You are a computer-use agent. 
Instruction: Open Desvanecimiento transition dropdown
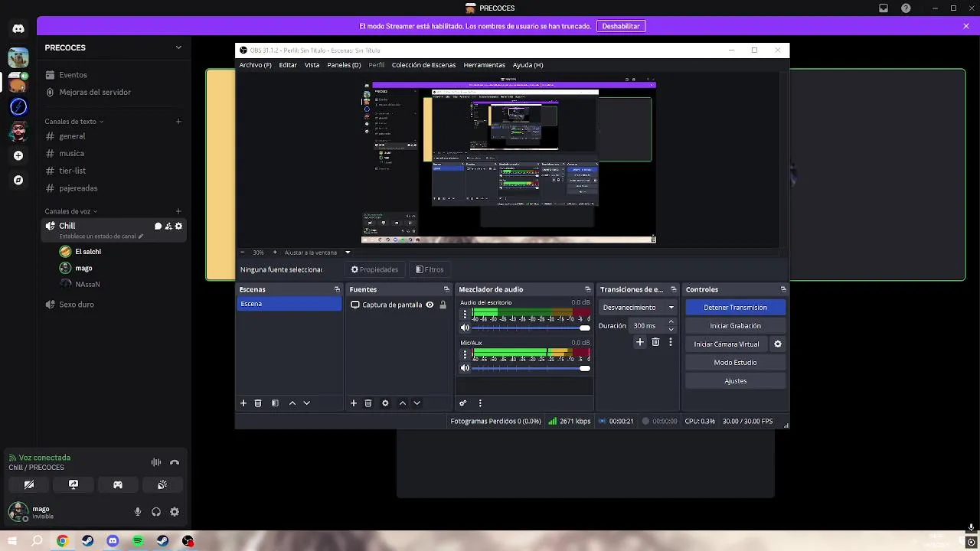(x=638, y=308)
